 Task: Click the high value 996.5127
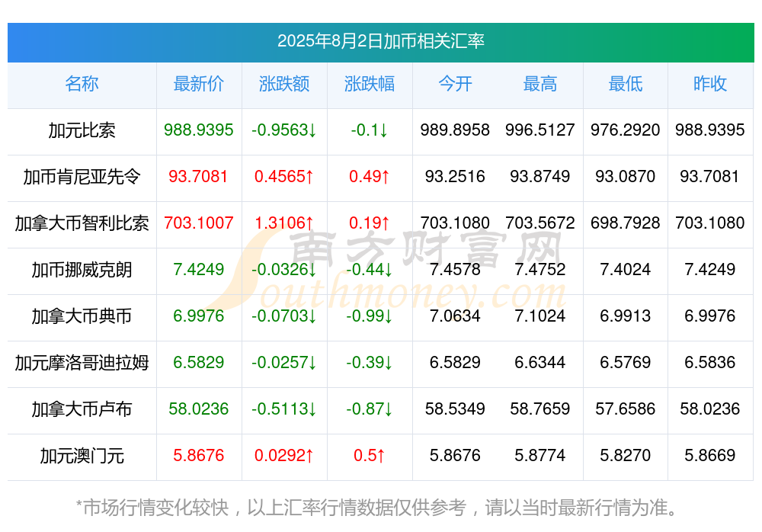(x=540, y=130)
